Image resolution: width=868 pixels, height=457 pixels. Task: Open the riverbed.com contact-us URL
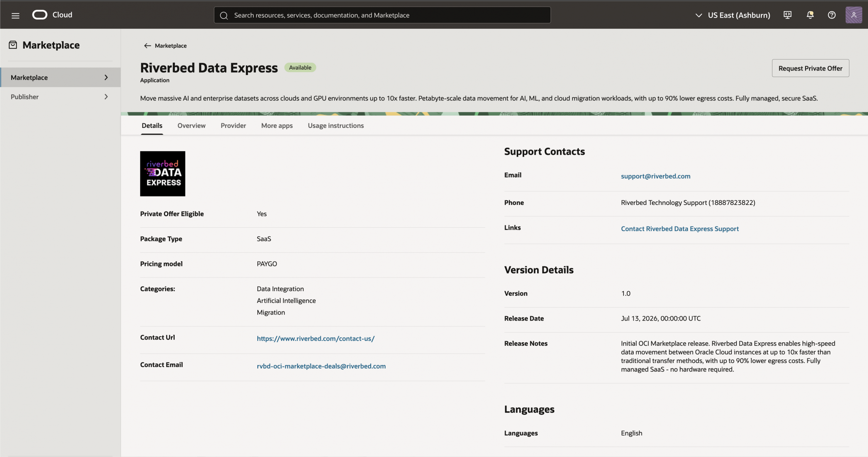pyautogui.click(x=316, y=339)
